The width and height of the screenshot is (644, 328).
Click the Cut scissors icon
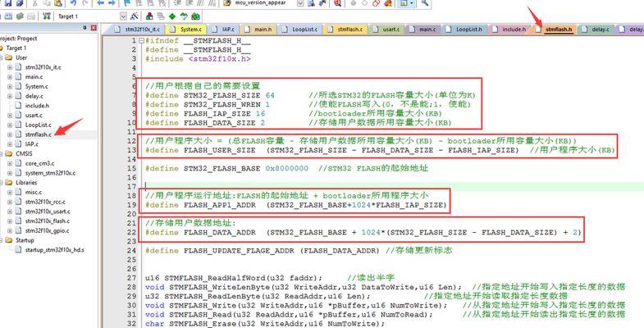(35, 3)
